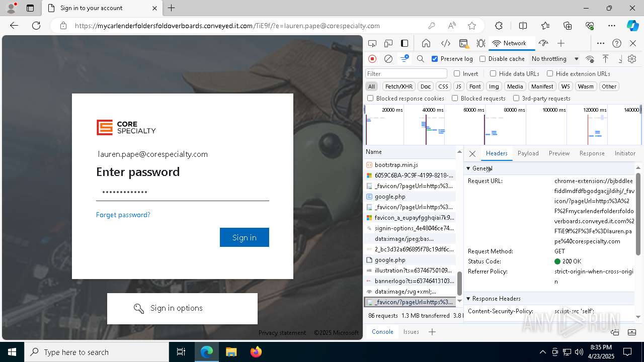The height and width of the screenshot is (362, 644).
Task: Add this page to favorites star
Action: click(x=472, y=26)
